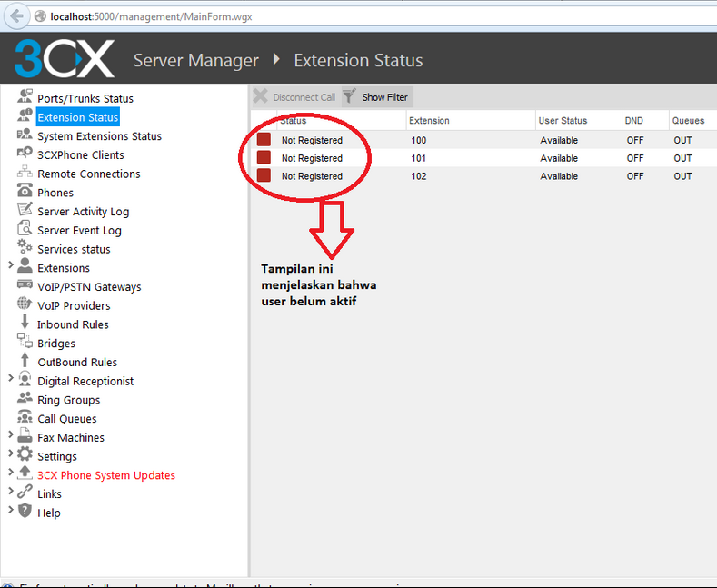Expand the Digital Receptionist tree node
717x588 pixels.
[x=11, y=378]
